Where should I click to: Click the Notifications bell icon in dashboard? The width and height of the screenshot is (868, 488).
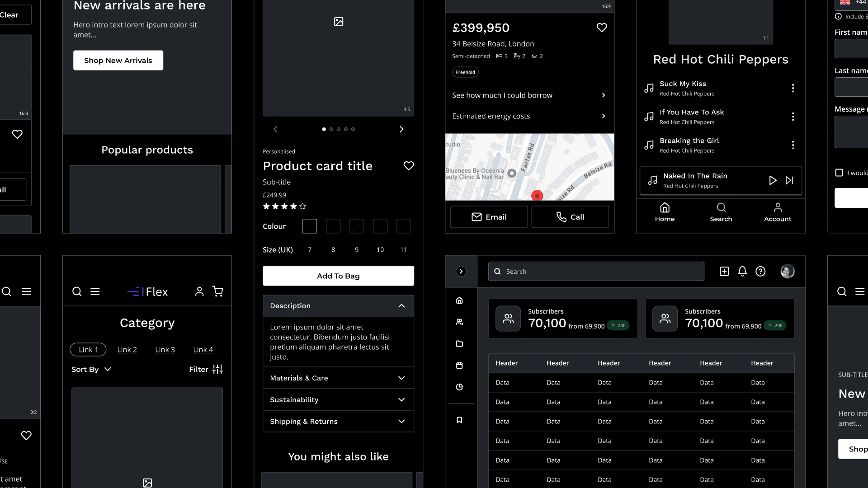(742, 271)
